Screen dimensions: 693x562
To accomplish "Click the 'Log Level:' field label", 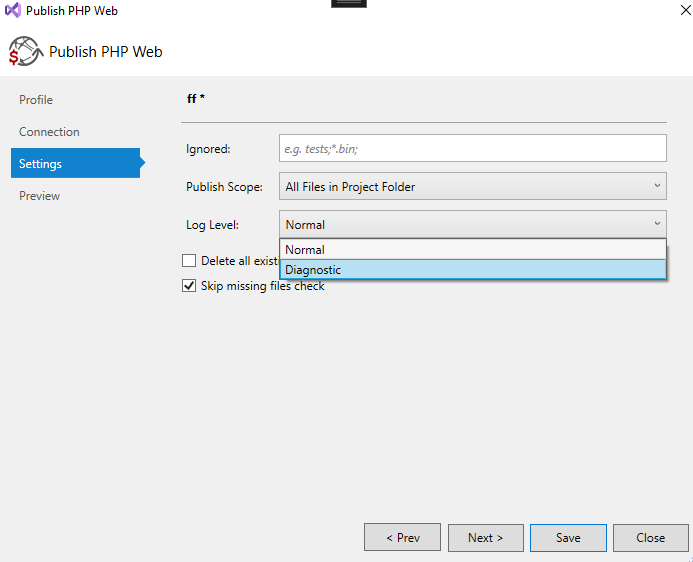I will tap(212, 225).
